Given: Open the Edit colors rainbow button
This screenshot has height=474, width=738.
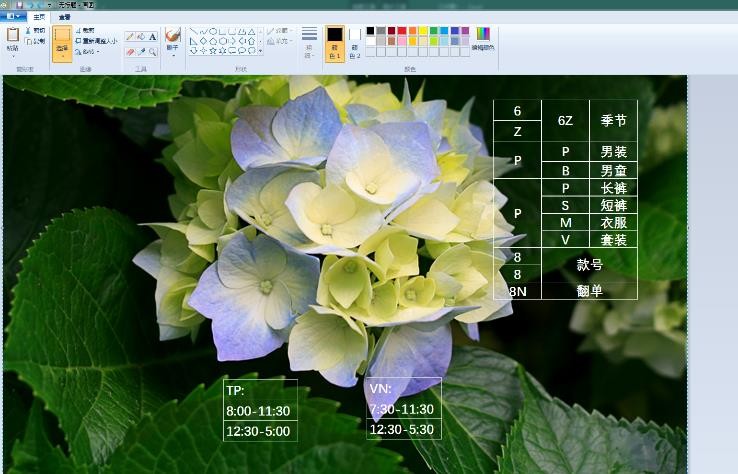Looking at the screenshot, I should 483,39.
